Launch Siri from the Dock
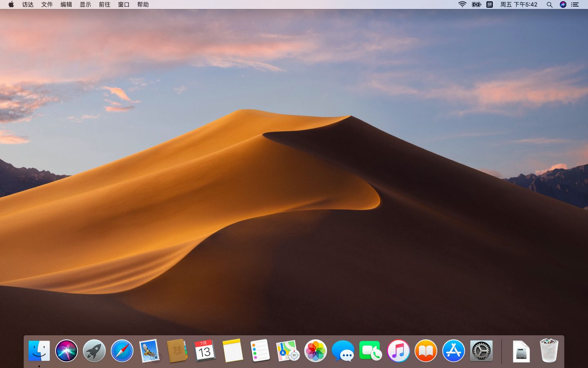 tap(67, 351)
